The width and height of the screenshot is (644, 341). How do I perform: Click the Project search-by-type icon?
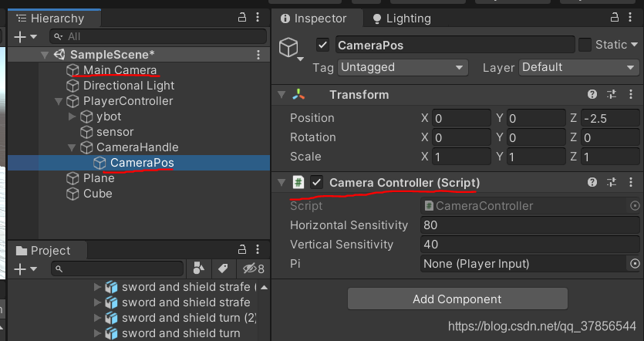pos(199,268)
